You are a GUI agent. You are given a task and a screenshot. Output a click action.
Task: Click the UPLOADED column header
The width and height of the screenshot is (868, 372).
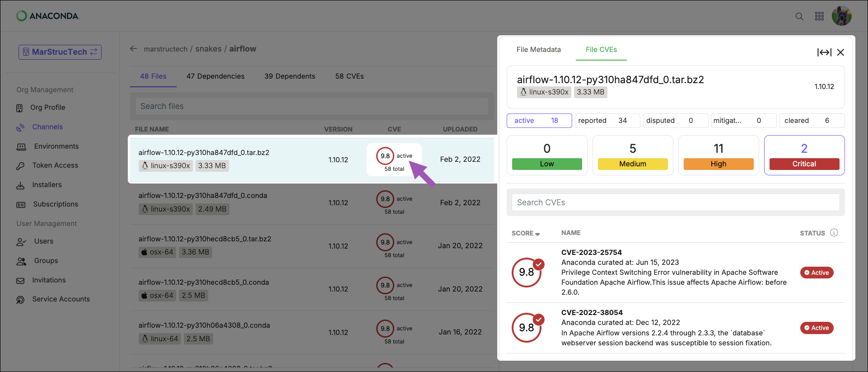click(x=460, y=129)
